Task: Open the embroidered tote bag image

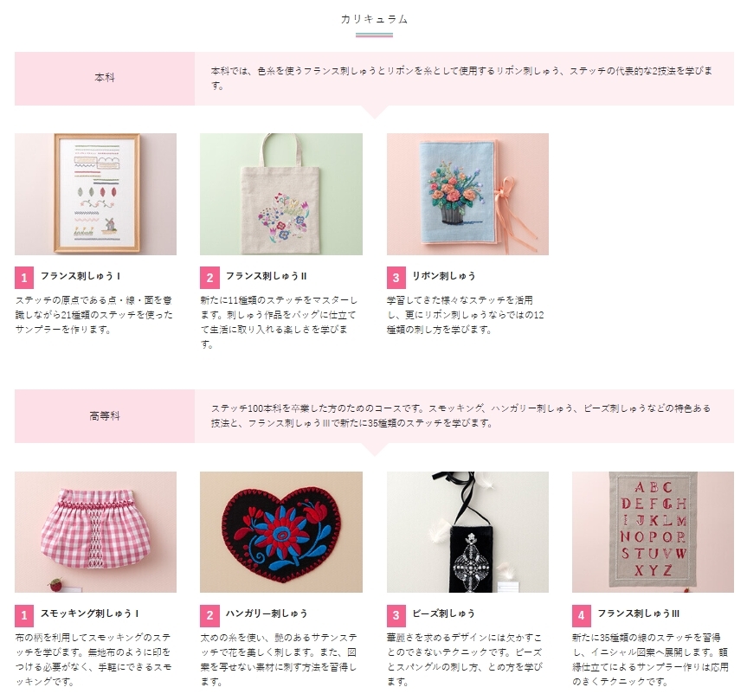Action: (x=281, y=195)
